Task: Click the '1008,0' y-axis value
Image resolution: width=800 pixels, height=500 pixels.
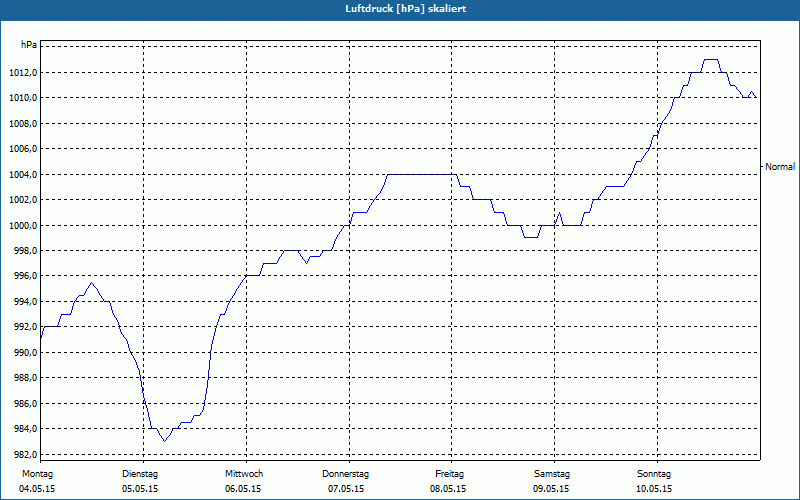Action: pyautogui.click(x=23, y=123)
